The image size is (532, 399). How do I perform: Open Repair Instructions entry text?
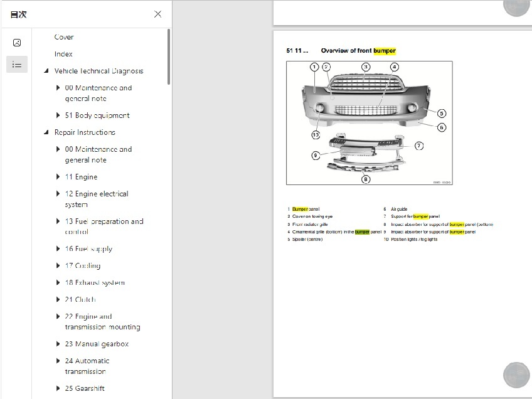pyautogui.click(x=85, y=132)
